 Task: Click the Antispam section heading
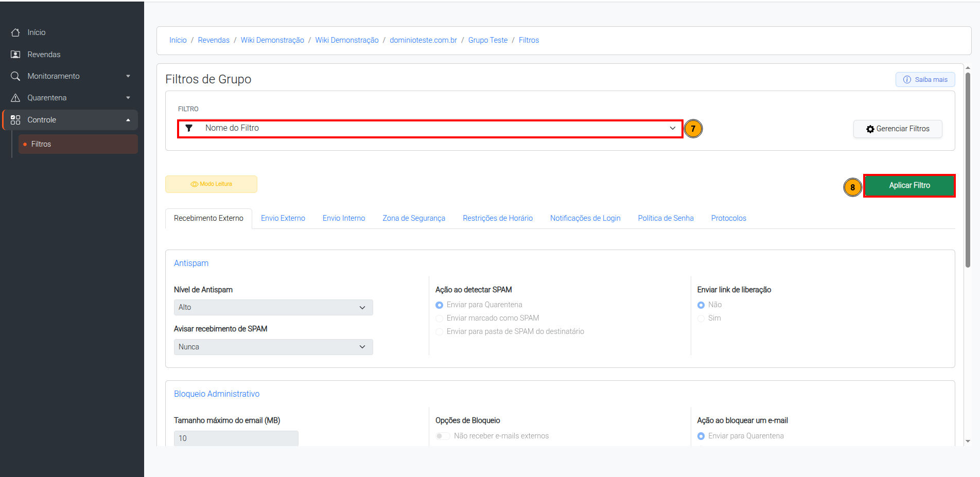[191, 263]
